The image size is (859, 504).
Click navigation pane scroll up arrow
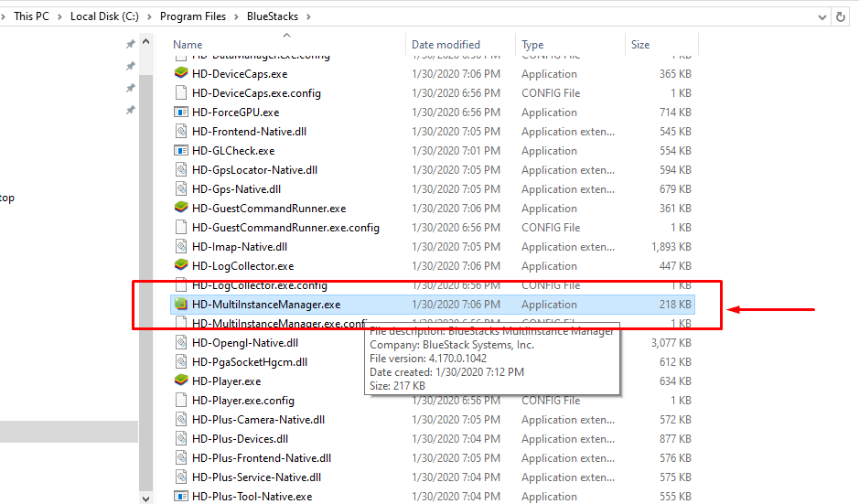pyautogui.click(x=145, y=42)
